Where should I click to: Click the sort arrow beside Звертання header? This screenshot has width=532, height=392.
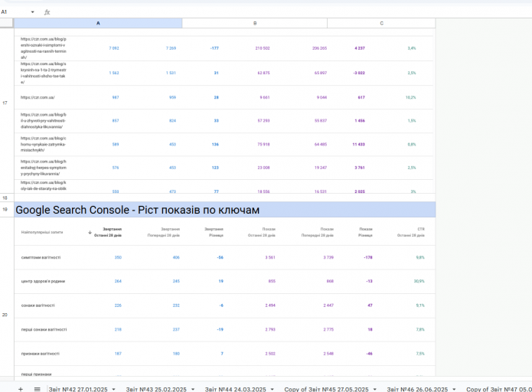click(x=90, y=233)
